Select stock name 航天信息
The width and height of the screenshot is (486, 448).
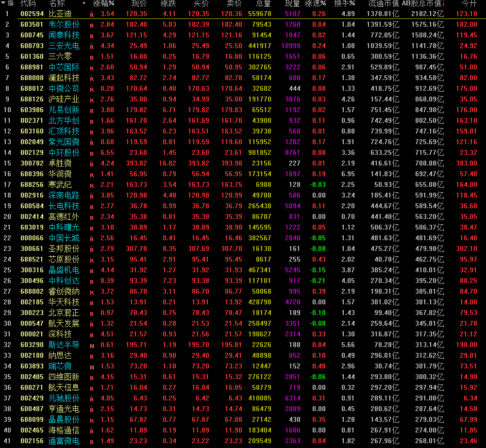pyautogui.click(x=64, y=387)
